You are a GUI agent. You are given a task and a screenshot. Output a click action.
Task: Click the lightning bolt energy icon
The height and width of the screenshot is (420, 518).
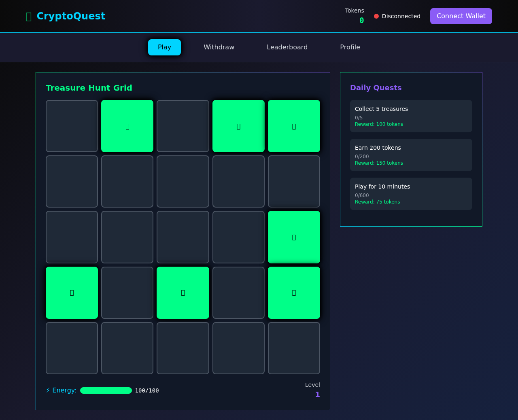click(x=48, y=390)
